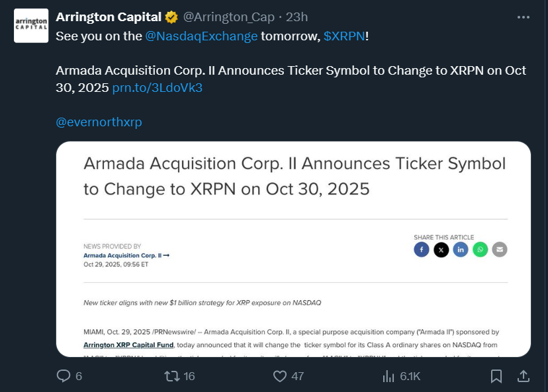This screenshot has height=392, width=548.
Task: Click the Arrington Capital profile avatar
Action: [30, 25]
